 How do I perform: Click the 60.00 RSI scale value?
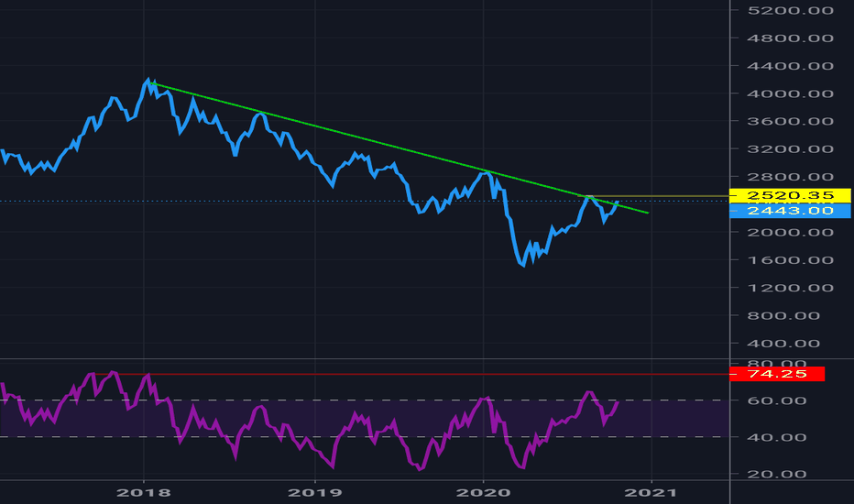[777, 400]
